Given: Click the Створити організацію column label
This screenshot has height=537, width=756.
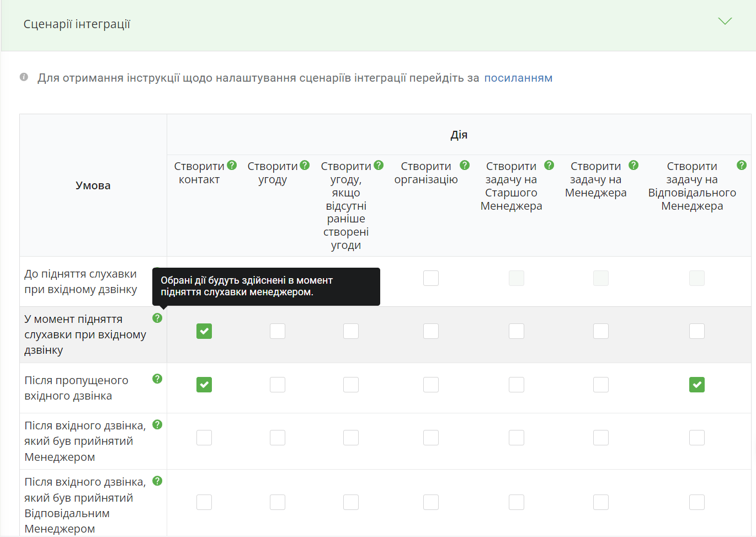Looking at the screenshot, I should tap(426, 173).
